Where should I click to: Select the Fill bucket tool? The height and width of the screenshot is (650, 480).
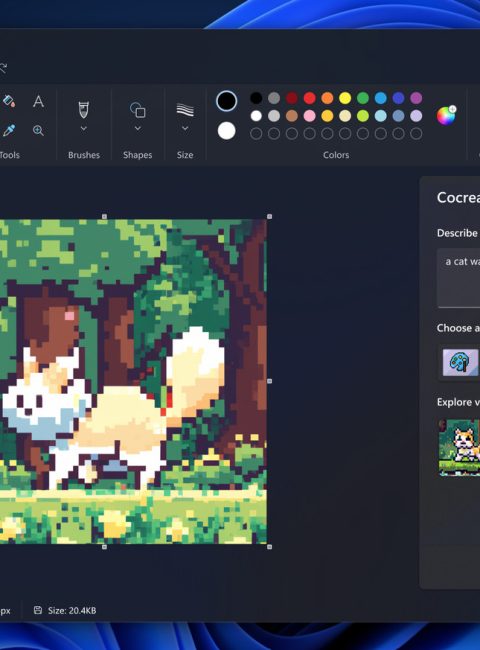9,101
